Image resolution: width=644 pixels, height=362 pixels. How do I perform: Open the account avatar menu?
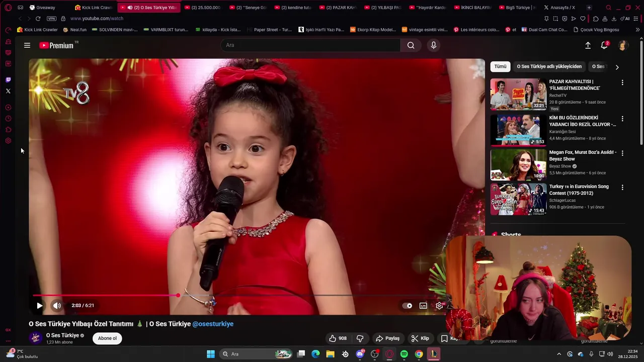pyautogui.click(x=622, y=45)
